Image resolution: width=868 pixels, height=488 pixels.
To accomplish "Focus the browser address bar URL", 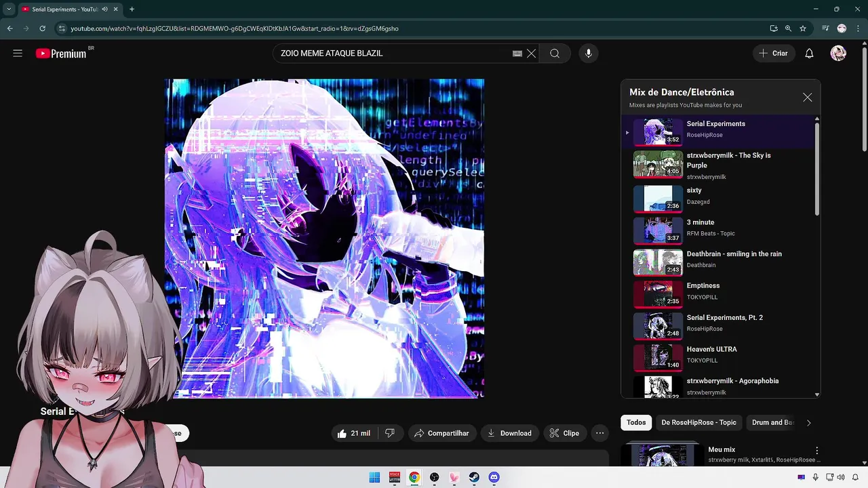I will pyautogui.click(x=235, y=28).
